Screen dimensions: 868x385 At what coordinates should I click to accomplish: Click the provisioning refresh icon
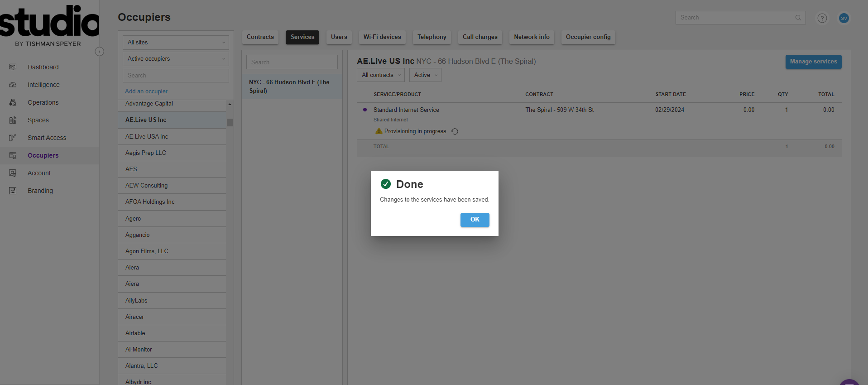[455, 131]
